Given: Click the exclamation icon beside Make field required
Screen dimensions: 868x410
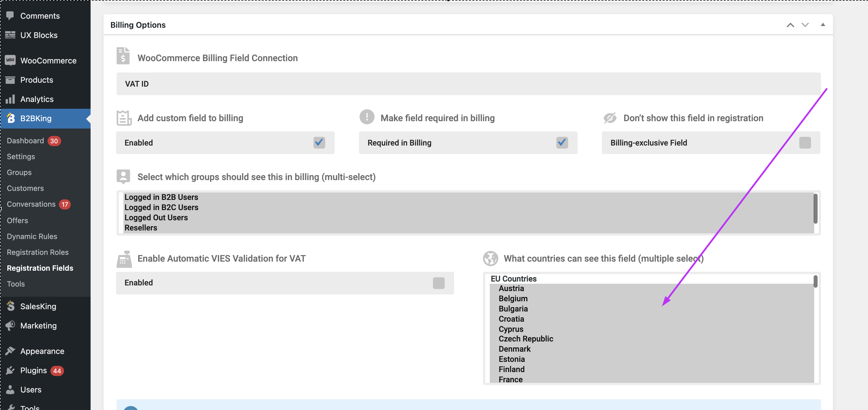Looking at the screenshot, I should pyautogui.click(x=367, y=117).
